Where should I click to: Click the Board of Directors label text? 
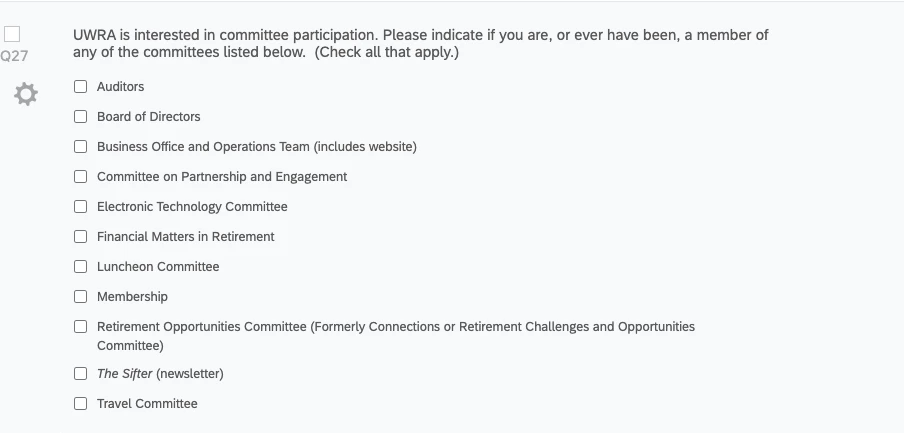tap(149, 116)
